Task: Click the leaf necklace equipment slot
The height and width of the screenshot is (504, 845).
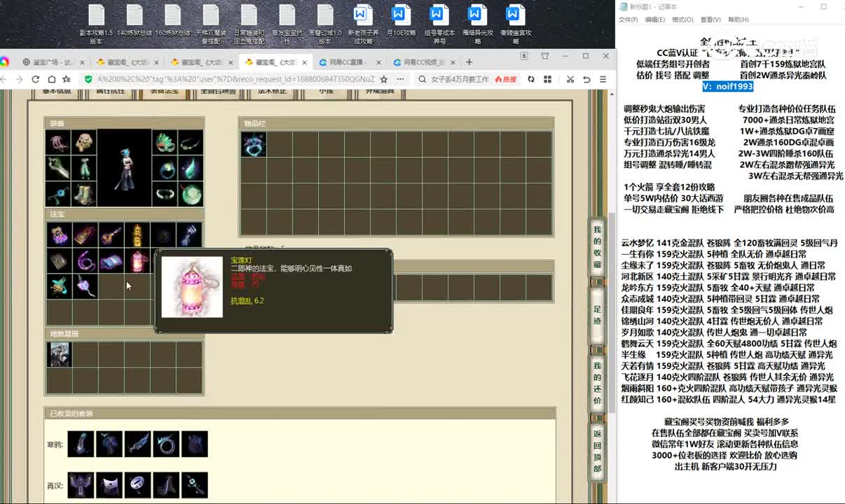Action: click(x=191, y=142)
